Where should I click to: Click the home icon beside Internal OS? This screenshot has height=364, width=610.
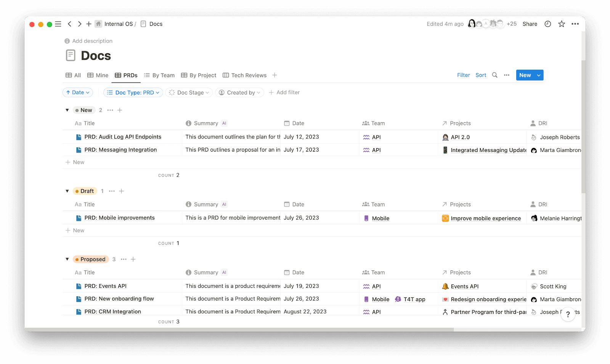pos(98,24)
